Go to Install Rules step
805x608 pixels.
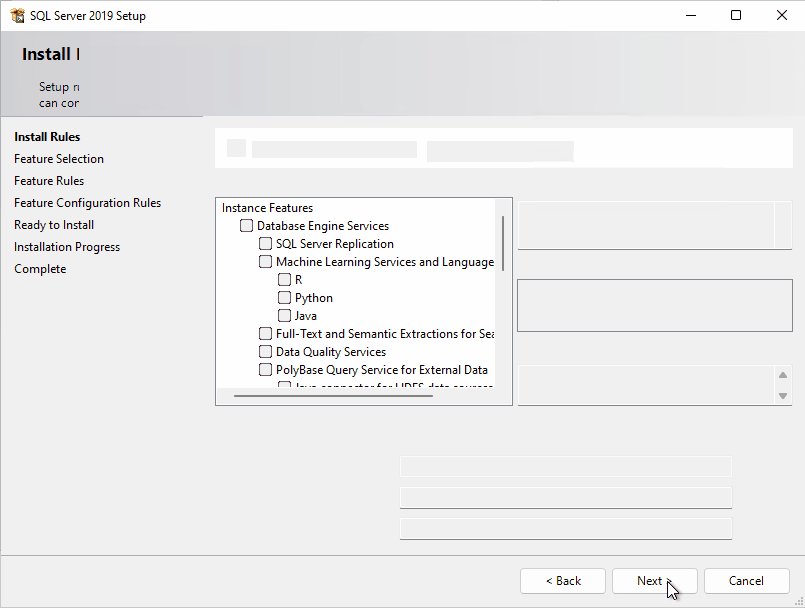click(x=47, y=137)
